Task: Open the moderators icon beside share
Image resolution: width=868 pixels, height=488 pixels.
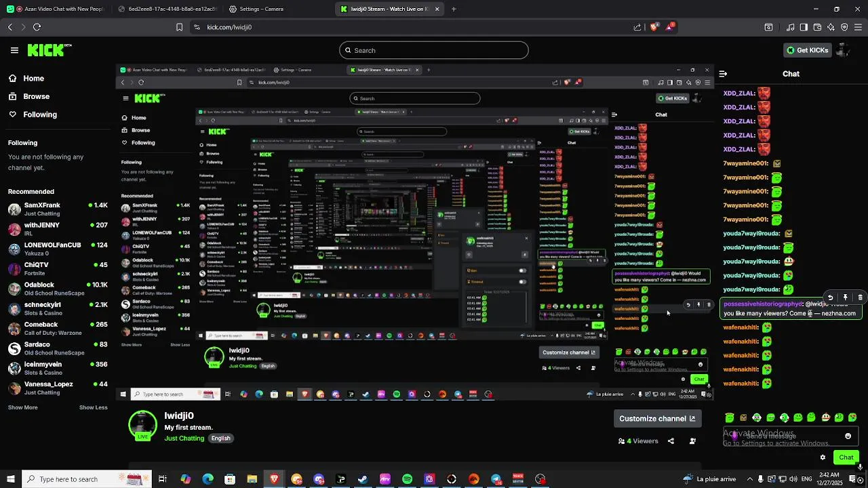Action: [692, 441]
